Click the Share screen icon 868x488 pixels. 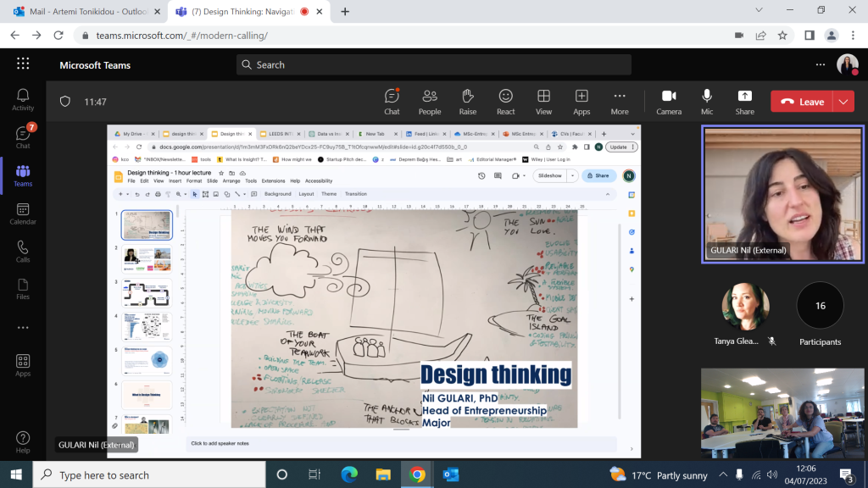744,102
